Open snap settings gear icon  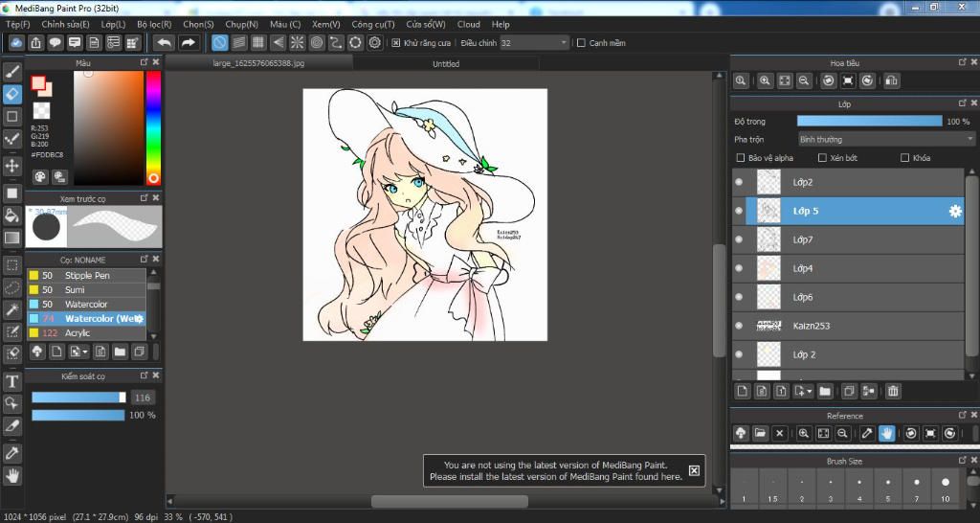point(375,42)
